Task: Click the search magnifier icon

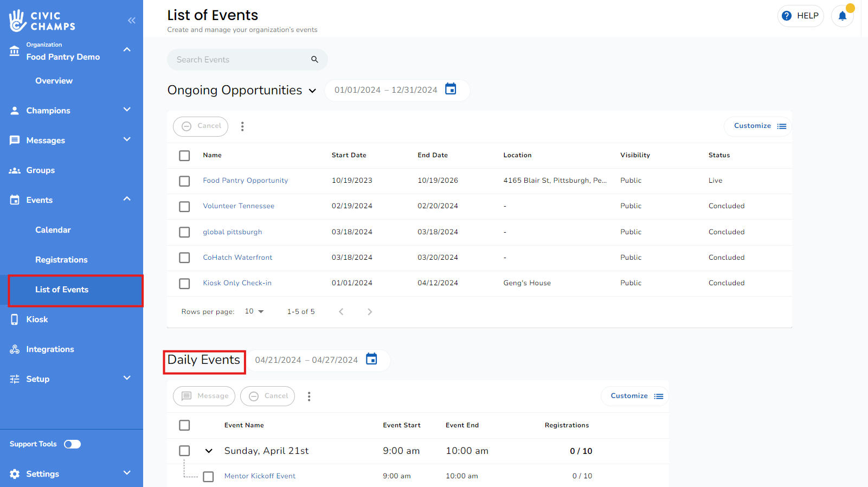Action: (x=314, y=60)
